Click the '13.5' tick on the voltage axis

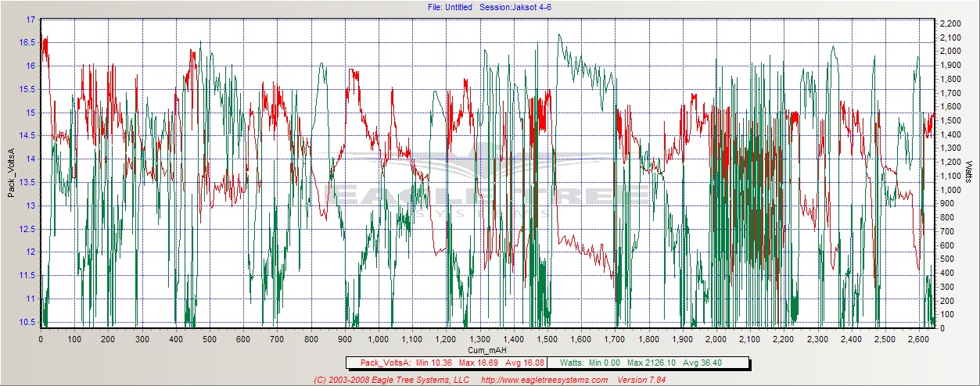(x=27, y=182)
